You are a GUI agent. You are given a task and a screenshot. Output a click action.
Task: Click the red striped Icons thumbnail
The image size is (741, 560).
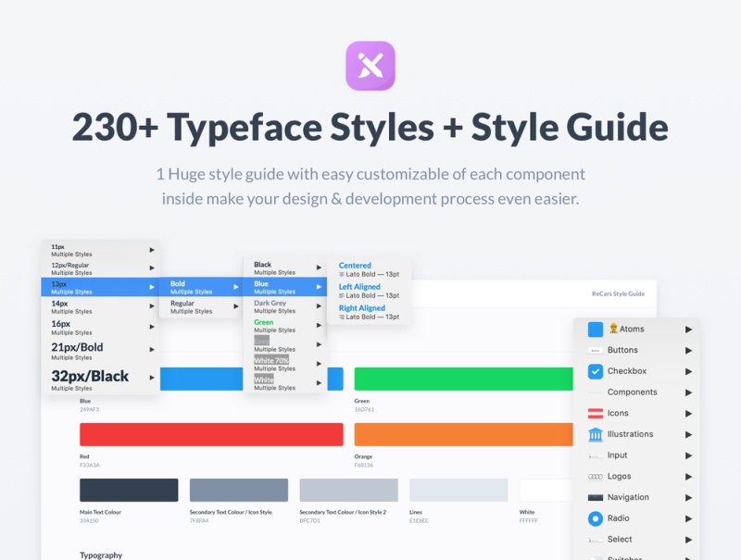[x=595, y=414]
